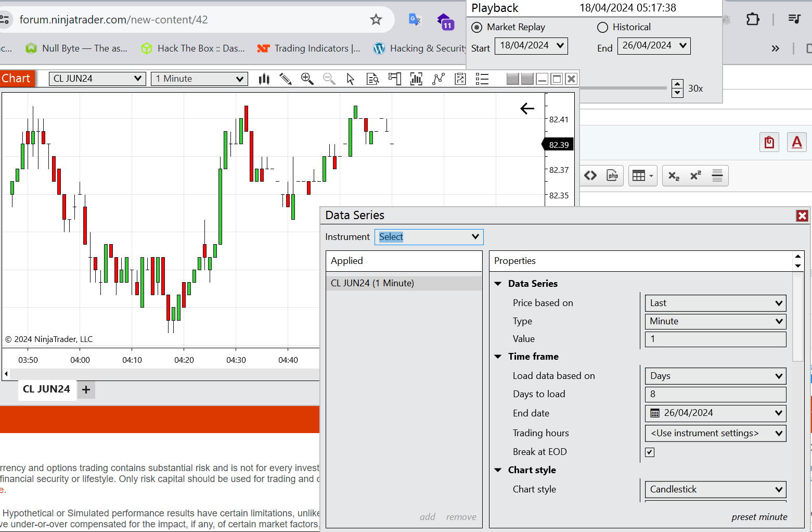Open the data box document-search icon
812x532 pixels.
[x=373, y=79]
